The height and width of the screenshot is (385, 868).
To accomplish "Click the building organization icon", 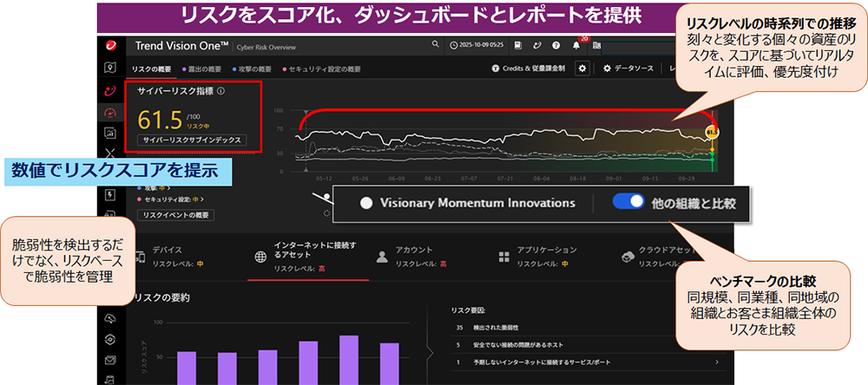I will pos(595,45).
